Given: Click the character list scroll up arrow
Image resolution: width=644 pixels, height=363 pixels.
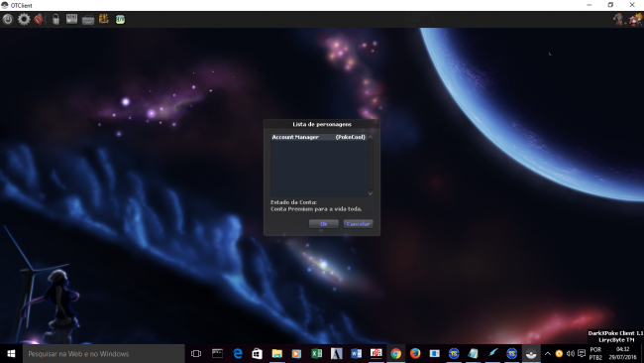Looking at the screenshot, I should 371,137.
